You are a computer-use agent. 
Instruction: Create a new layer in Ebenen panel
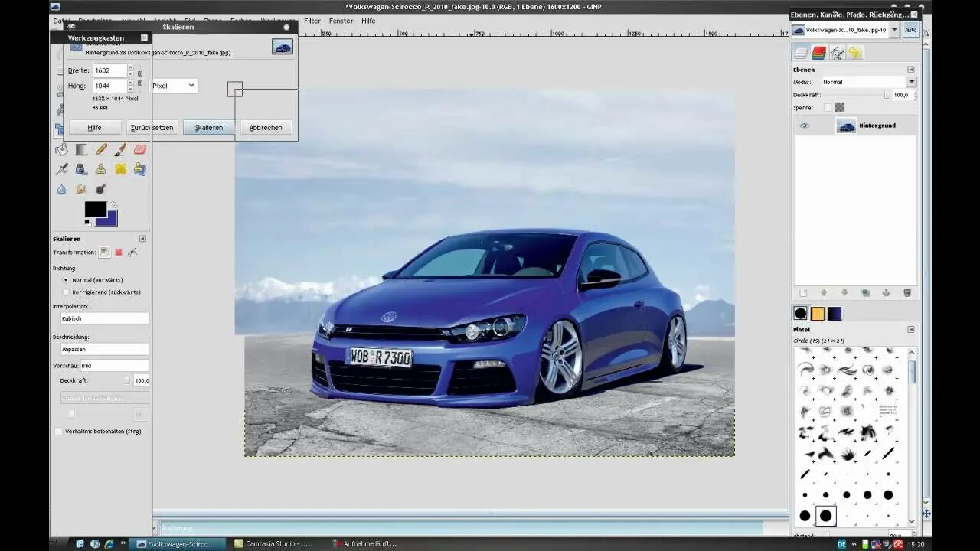[x=803, y=292]
